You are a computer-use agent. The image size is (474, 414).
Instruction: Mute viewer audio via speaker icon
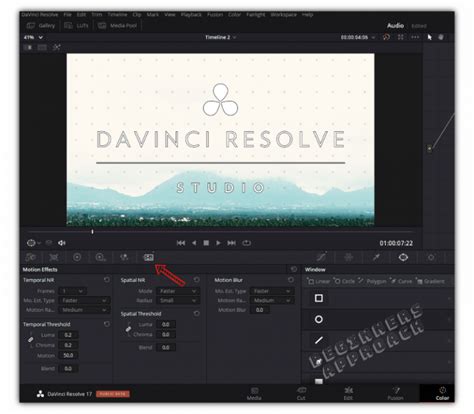coord(62,243)
